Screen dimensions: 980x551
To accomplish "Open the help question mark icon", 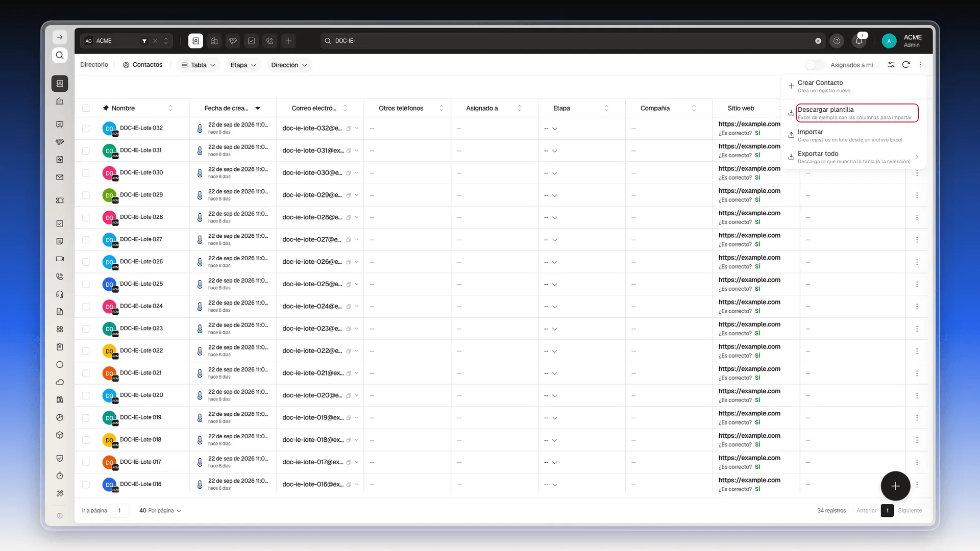I will 837,41.
